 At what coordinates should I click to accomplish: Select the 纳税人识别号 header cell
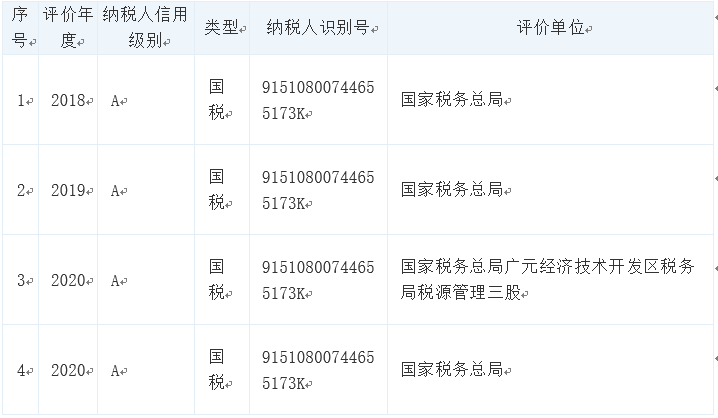316,27
